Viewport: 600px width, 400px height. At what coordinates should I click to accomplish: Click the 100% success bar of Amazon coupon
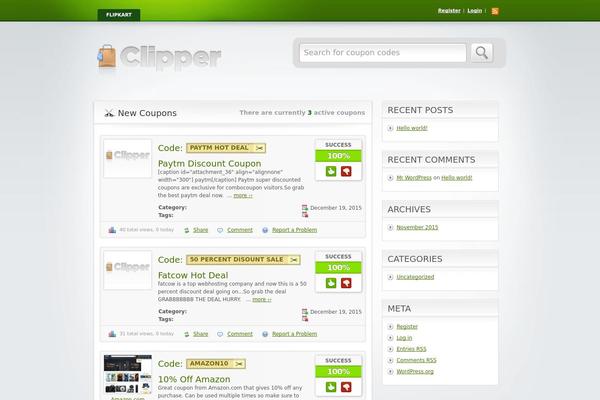(x=338, y=372)
